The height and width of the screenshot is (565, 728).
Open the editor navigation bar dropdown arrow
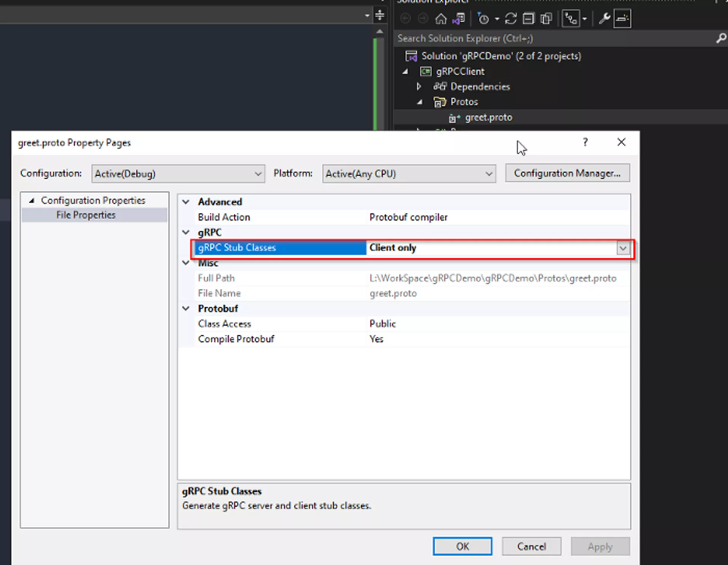367,16
